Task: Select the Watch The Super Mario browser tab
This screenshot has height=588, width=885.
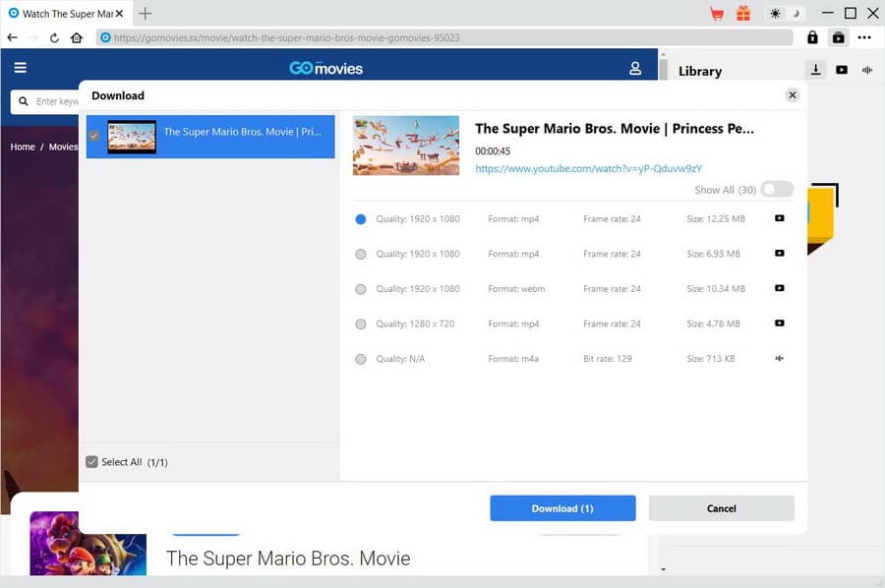Action: click(67, 14)
